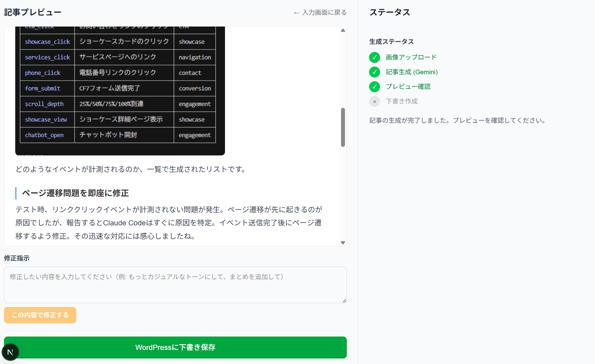Viewport: 595px width, 364px height.
Task: Click textarea resize handle corner
Action: (344, 301)
